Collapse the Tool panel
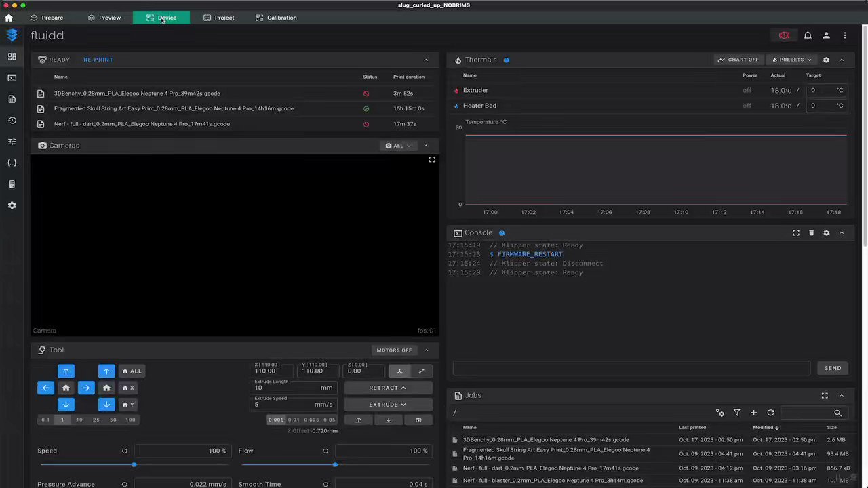Viewport: 868px width, 488px height. coord(426,350)
